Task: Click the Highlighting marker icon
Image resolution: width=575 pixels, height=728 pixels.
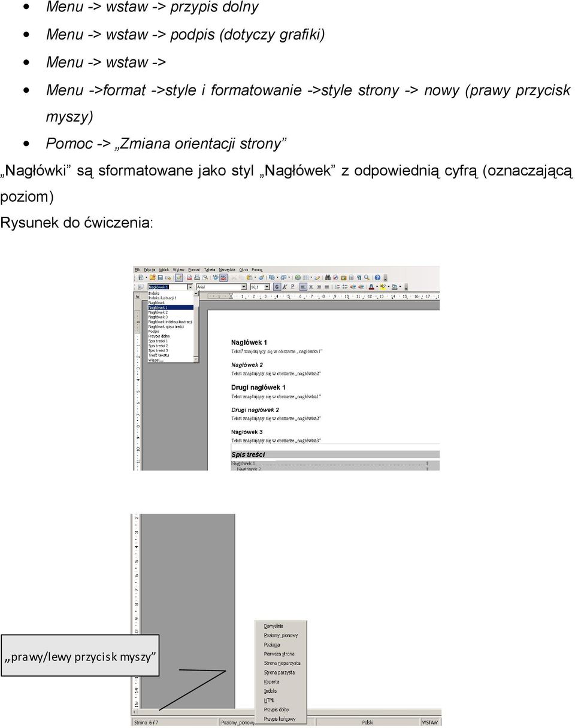Action: [x=383, y=287]
